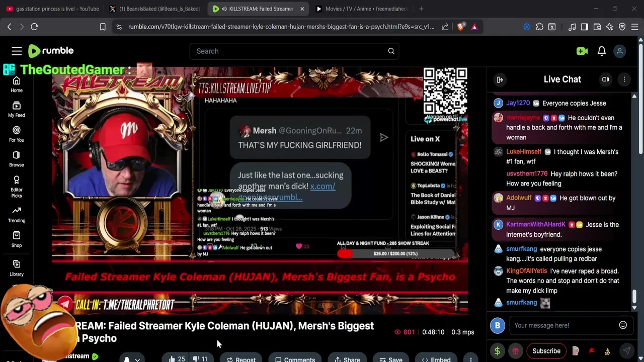Open the Brave Wallet icon
Viewport: 644px width, 362px height.
pyautogui.click(x=597, y=27)
